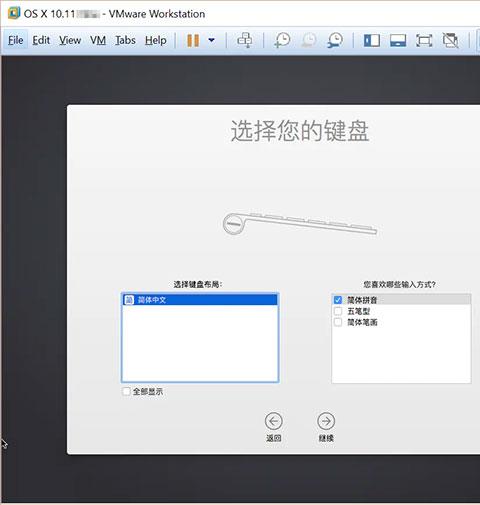The width and height of the screenshot is (480, 505).
Task: Toggle the thumbnail bar view icon
Action: coord(398,41)
